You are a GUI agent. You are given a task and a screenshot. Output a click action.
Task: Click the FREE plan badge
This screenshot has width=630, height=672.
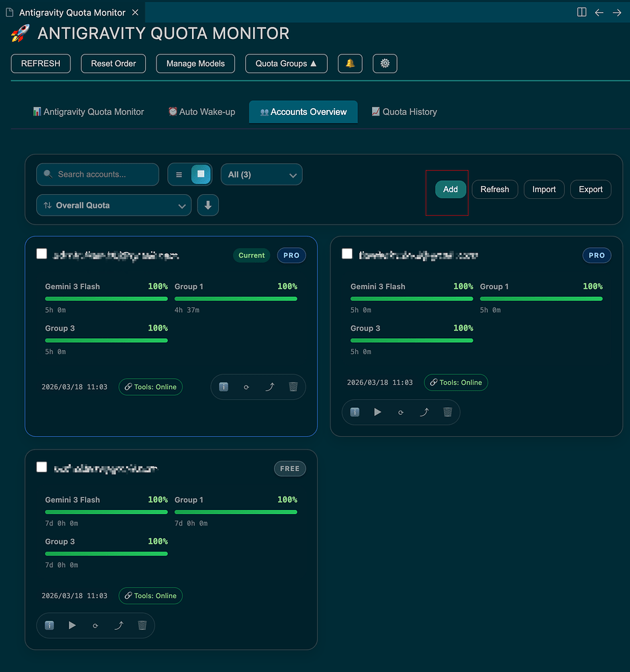[x=290, y=469]
